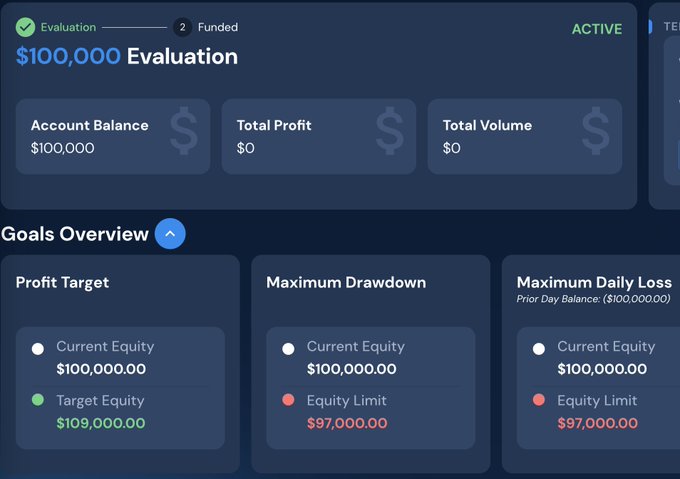The height and width of the screenshot is (479, 680).
Task: Click Current Equity label in Maximum Daily Loss
Action: pos(606,347)
